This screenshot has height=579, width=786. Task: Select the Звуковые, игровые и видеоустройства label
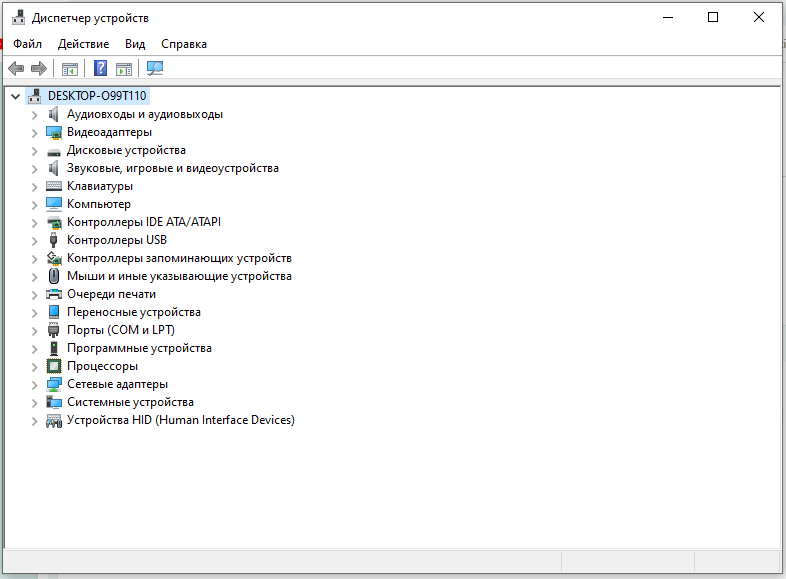173,168
